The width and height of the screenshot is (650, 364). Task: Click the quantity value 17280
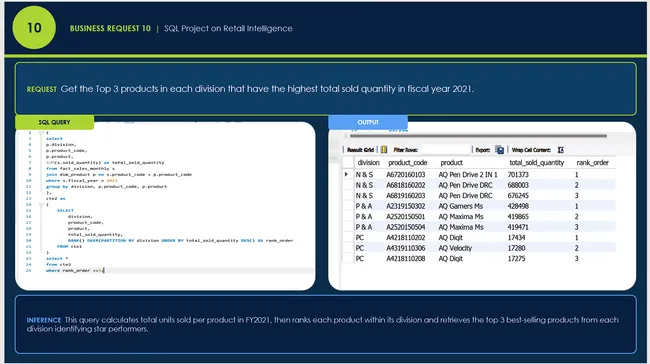516,248
